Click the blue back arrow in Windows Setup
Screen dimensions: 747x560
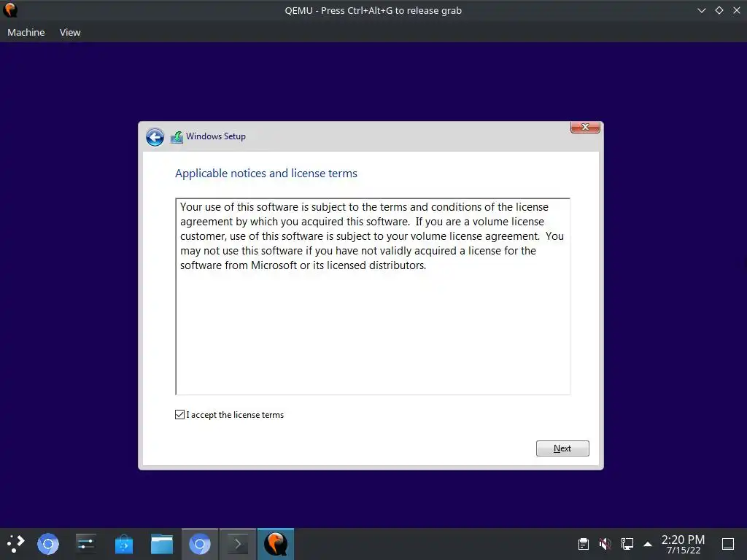pyautogui.click(x=155, y=137)
